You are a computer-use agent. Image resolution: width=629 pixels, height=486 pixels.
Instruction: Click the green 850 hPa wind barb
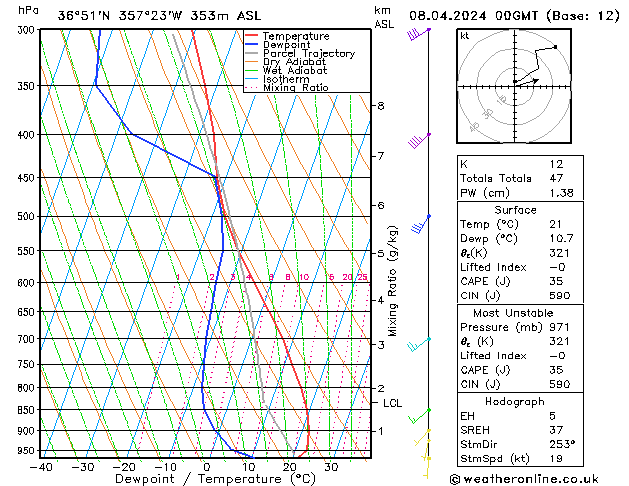(x=420, y=416)
